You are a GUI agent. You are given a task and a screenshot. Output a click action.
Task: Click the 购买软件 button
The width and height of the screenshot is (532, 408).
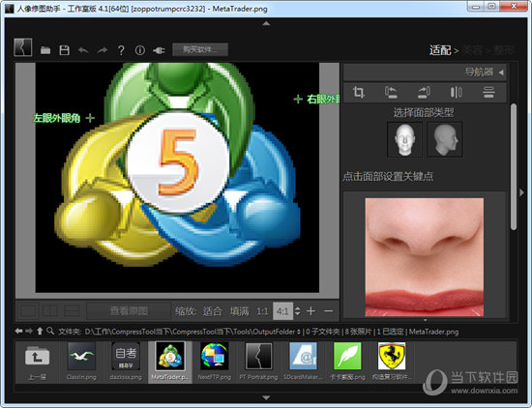(x=200, y=50)
